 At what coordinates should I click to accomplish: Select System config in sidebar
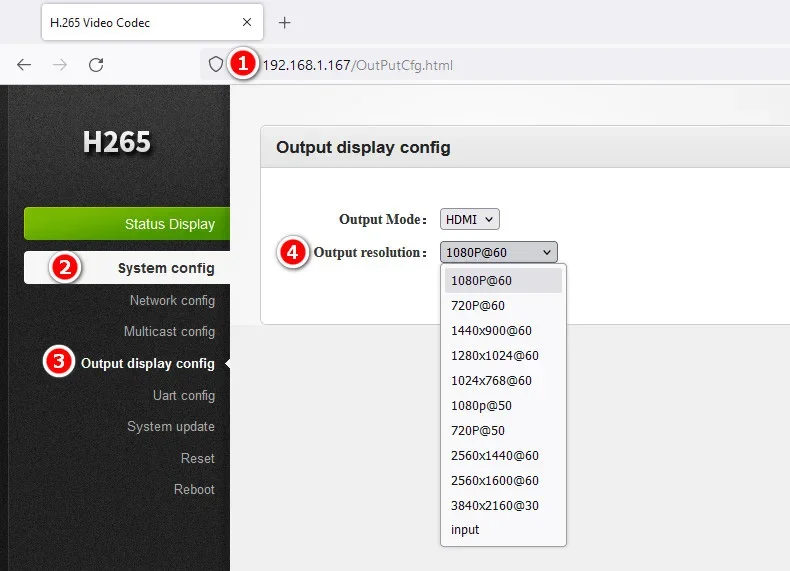click(x=165, y=268)
